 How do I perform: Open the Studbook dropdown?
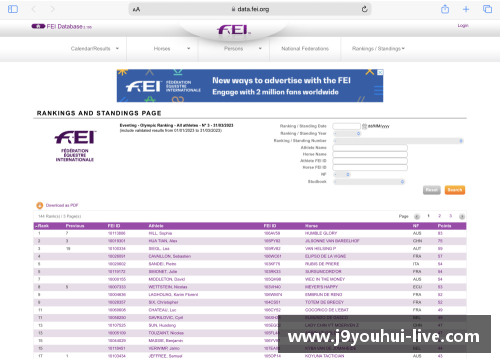click(369, 182)
